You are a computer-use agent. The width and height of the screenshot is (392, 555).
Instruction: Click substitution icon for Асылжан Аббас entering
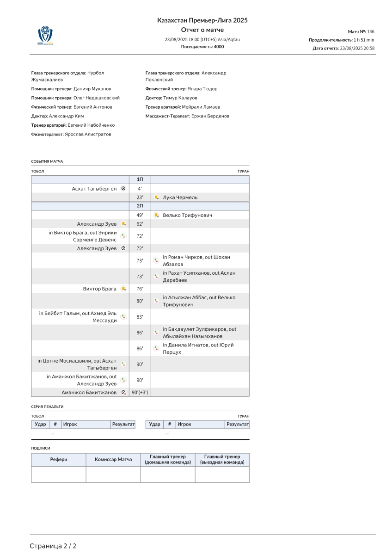[157, 301]
